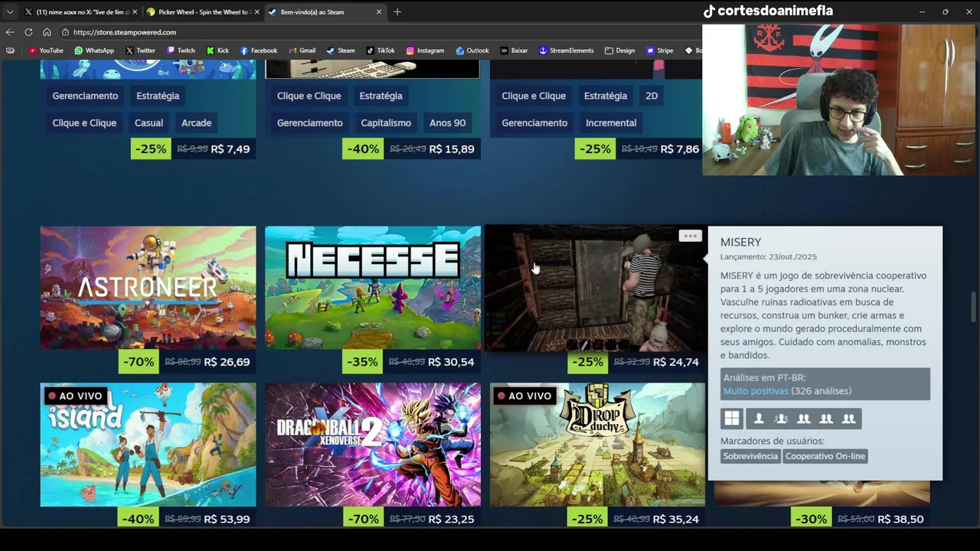Open a new browser tab
980x551 pixels.
397,11
